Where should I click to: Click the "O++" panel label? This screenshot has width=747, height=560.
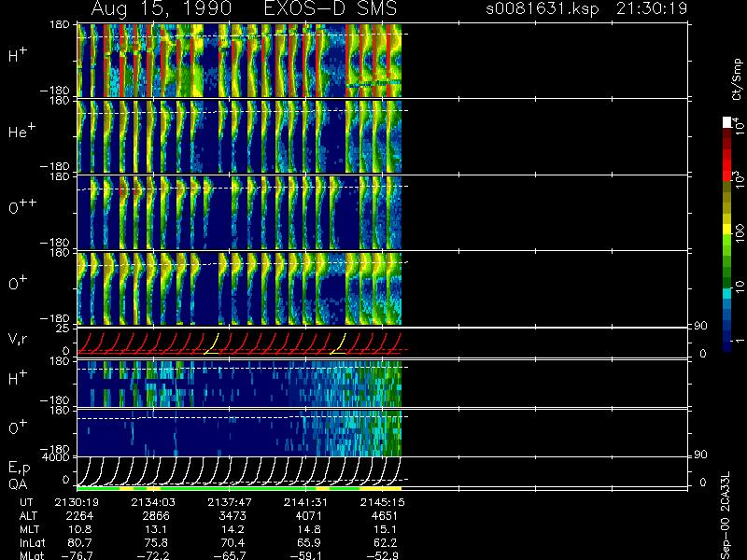pyautogui.click(x=22, y=206)
